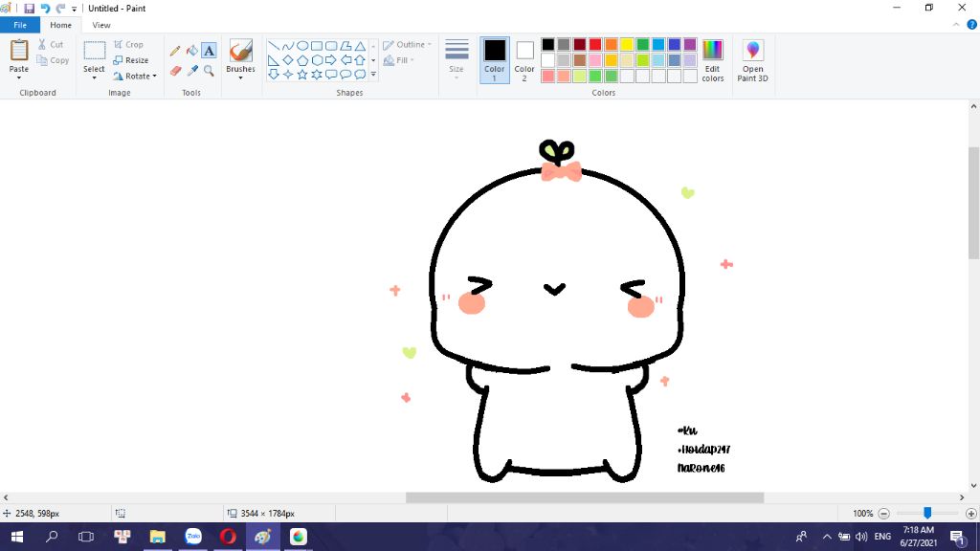Select the Magnifier tool
980x551 pixels.
pos(209,71)
